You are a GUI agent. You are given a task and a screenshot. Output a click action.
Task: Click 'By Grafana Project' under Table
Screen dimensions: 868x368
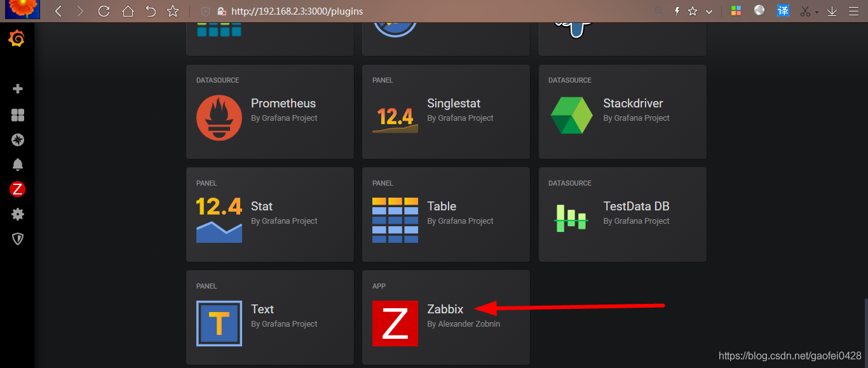(460, 221)
